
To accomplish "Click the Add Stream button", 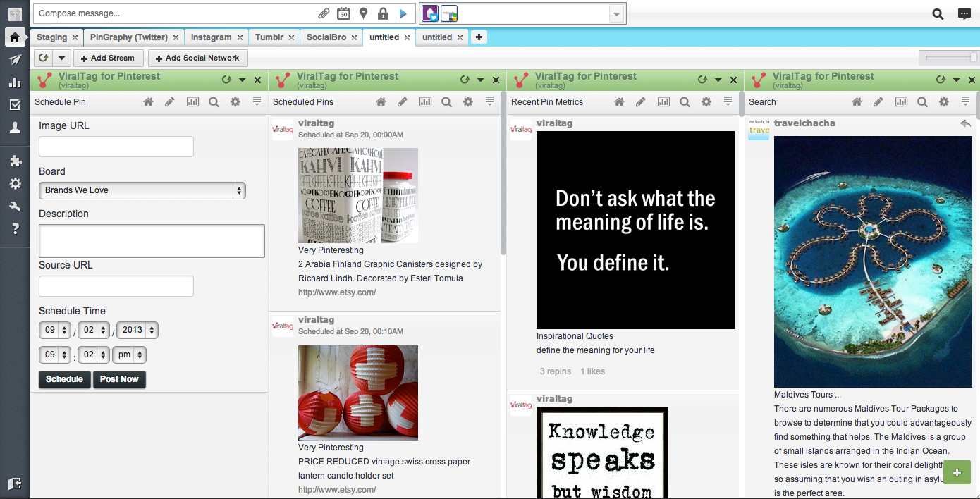I will coord(108,58).
